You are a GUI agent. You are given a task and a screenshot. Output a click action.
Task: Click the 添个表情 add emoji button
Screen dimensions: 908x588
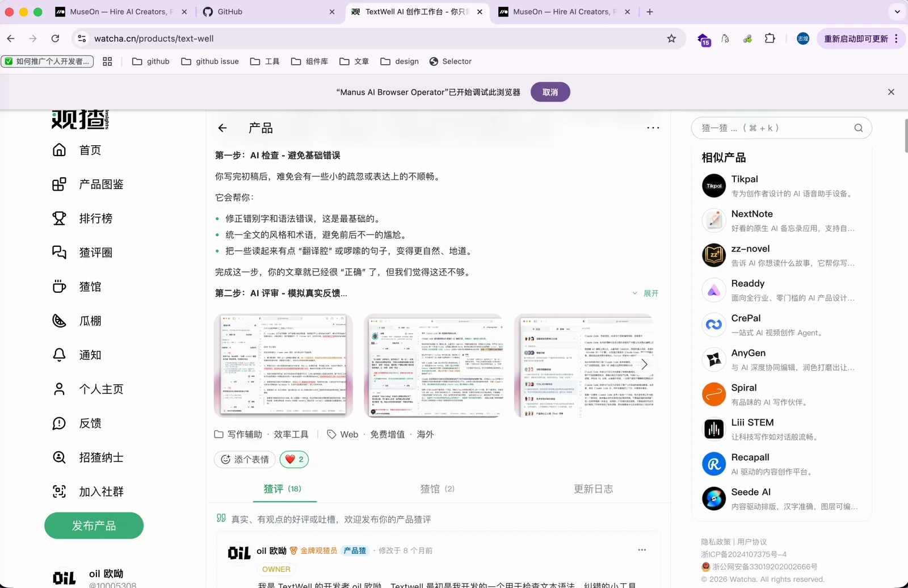point(245,459)
